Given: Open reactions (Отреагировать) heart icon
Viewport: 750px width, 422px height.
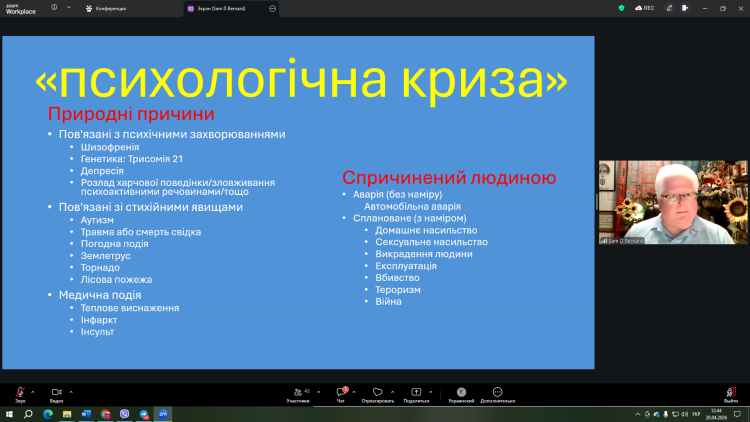Looking at the screenshot, I should pos(377,392).
